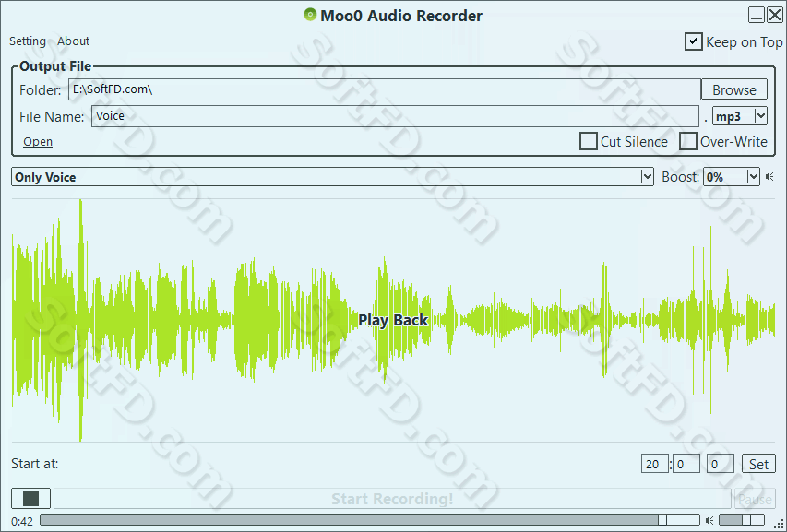Click the Boost: label
Screen dimensions: 787x532
tap(680, 177)
